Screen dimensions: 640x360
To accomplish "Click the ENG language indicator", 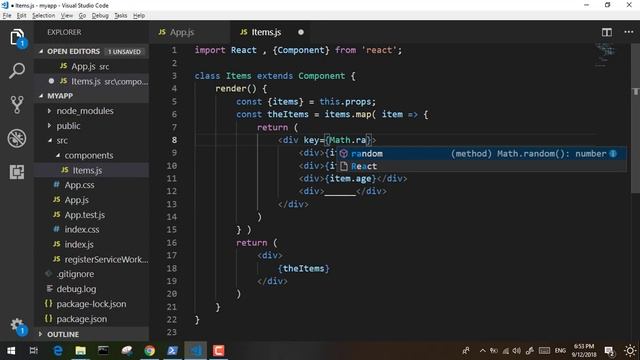I will (560, 351).
